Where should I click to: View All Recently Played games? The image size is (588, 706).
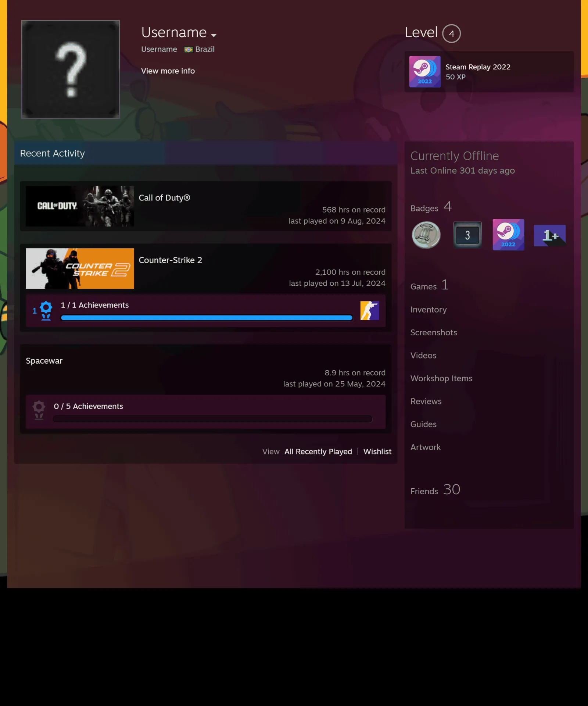click(x=318, y=452)
